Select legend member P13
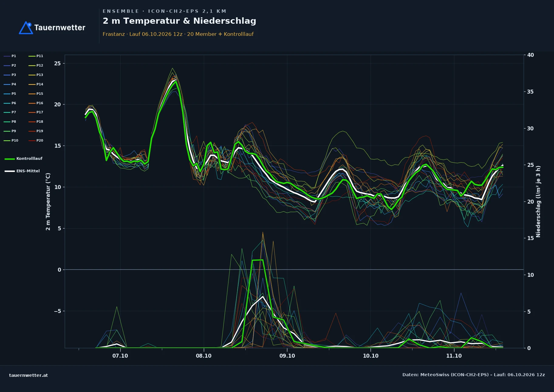Screen dimensions: 554x392 36,75
